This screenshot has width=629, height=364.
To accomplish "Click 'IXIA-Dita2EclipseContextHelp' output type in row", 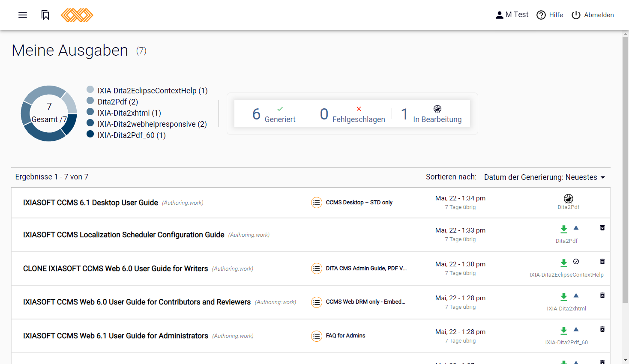I will [566, 275].
